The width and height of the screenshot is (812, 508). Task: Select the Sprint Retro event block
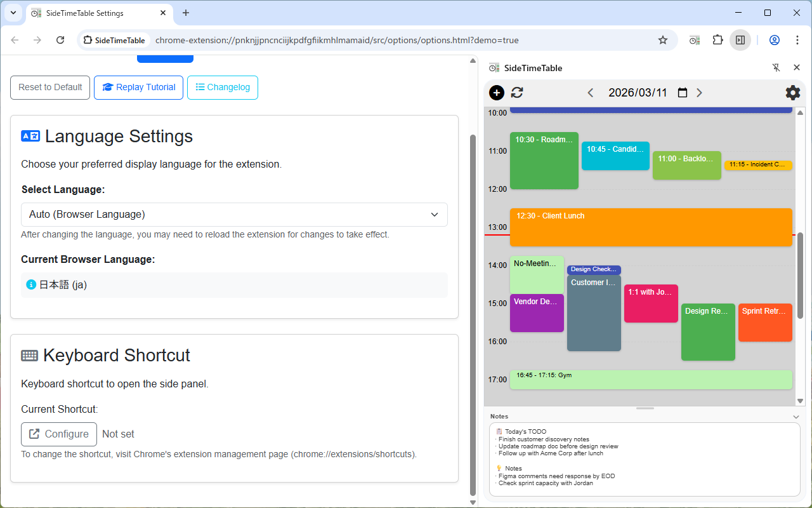point(765,323)
